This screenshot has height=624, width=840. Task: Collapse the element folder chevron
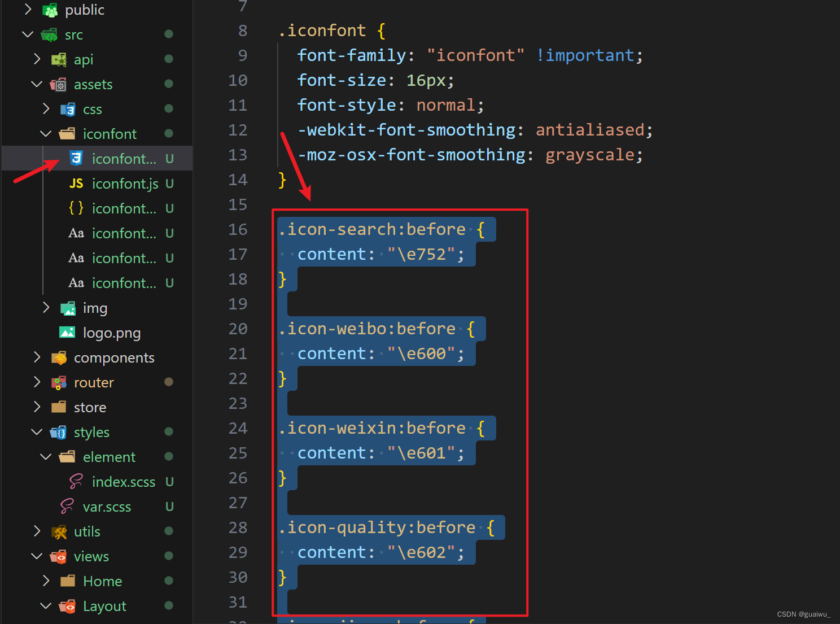46,457
